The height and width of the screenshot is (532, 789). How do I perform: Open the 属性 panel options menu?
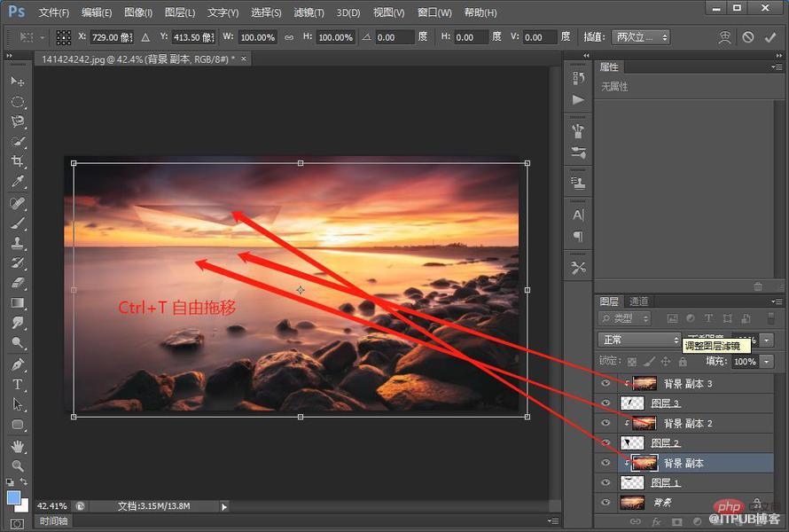pyautogui.click(x=777, y=66)
